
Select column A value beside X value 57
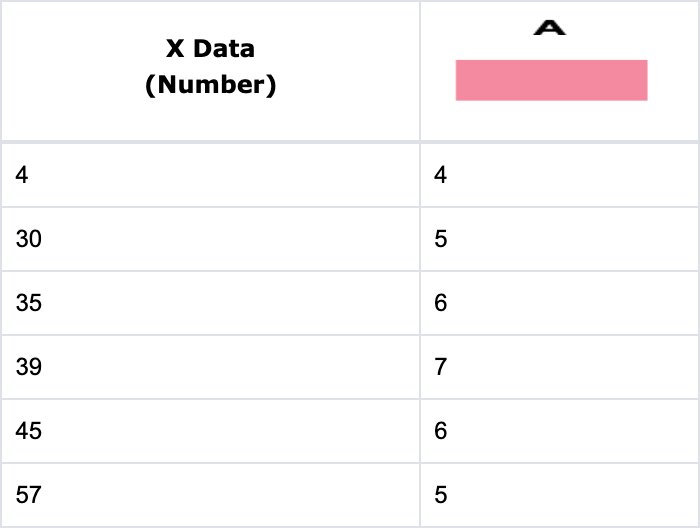(x=441, y=495)
